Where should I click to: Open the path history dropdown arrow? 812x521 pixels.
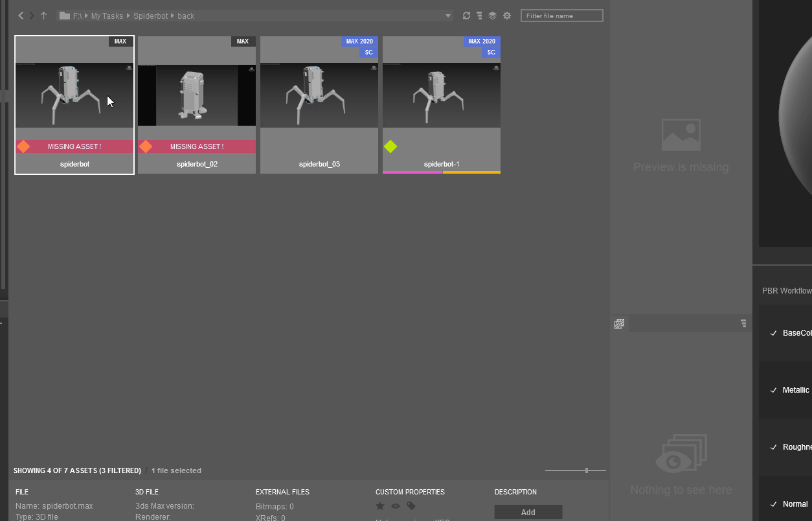pos(448,16)
